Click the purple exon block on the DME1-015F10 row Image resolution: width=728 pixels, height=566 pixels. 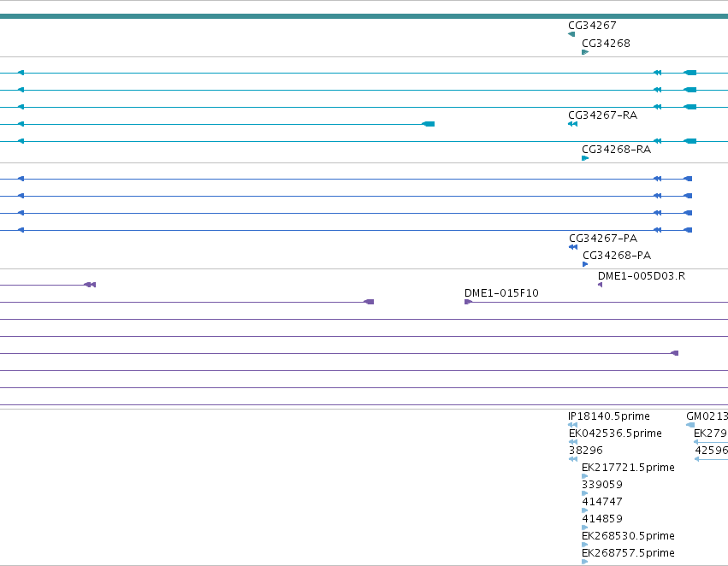[x=369, y=302]
